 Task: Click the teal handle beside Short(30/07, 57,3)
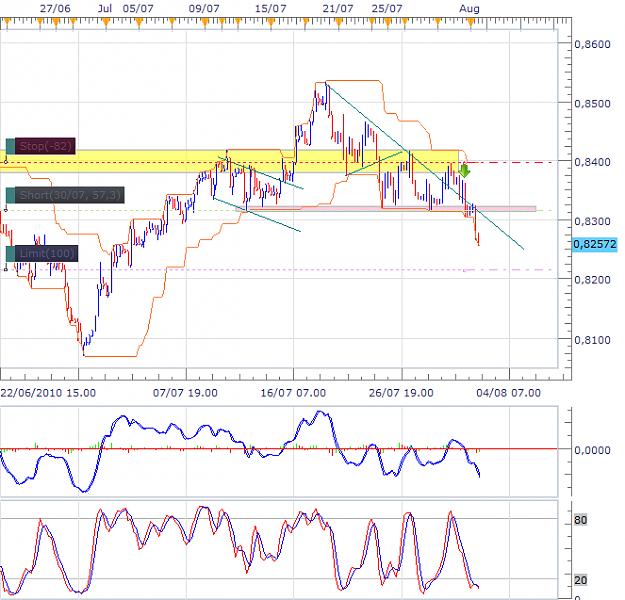coord(10,195)
